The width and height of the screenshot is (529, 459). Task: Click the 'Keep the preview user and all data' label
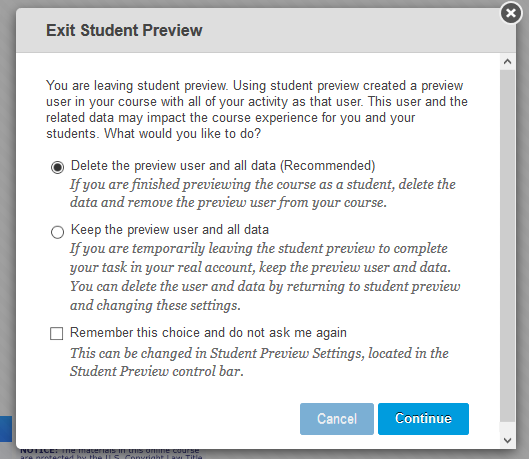point(170,230)
